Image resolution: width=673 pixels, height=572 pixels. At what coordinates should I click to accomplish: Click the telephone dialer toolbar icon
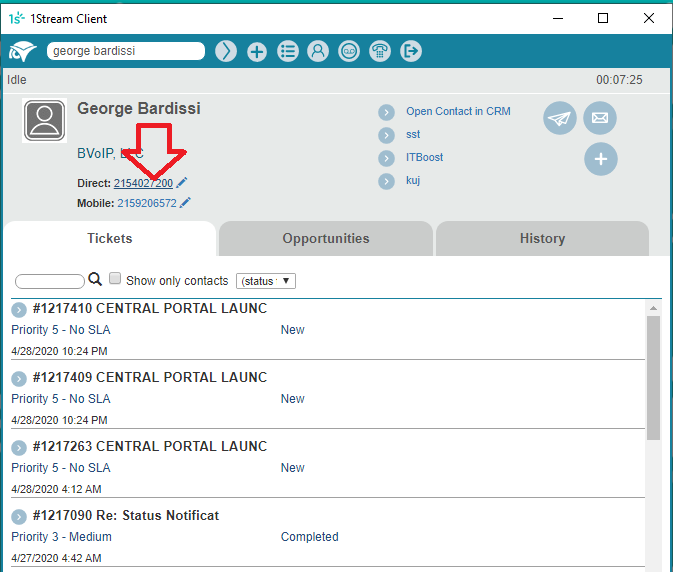coord(380,51)
